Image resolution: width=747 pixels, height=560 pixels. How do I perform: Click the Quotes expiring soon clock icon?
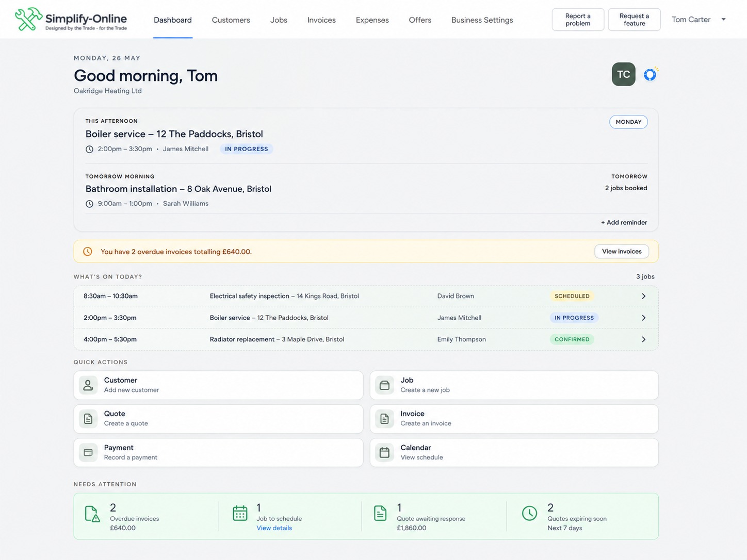coord(529,513)
